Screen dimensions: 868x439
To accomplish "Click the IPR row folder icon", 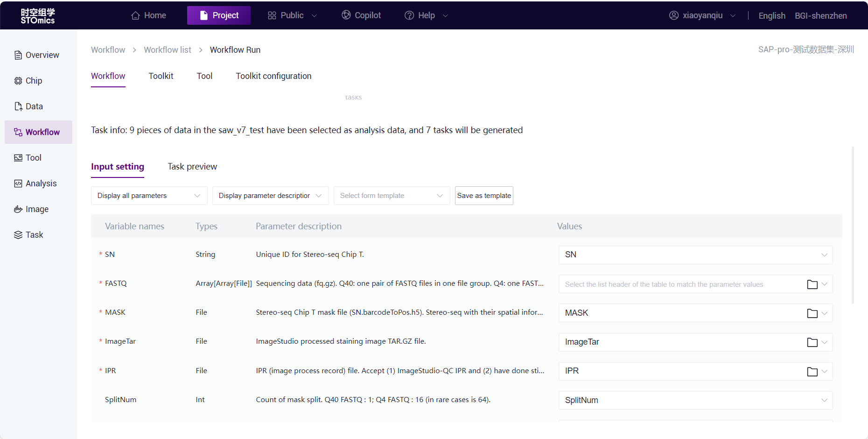I will point(812,371).
